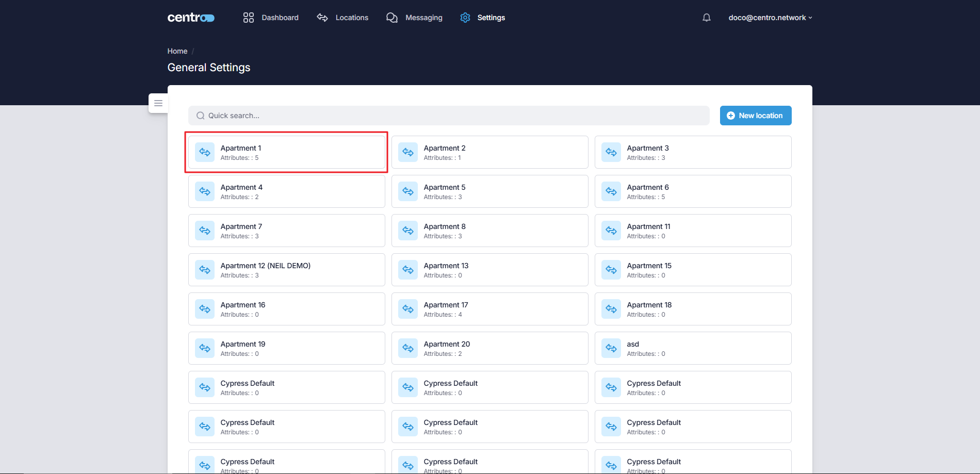Image resolution: width=980 pixels, height=474 pixels.
Task: Focus the Quick search field
Action: tap(449, 116)
